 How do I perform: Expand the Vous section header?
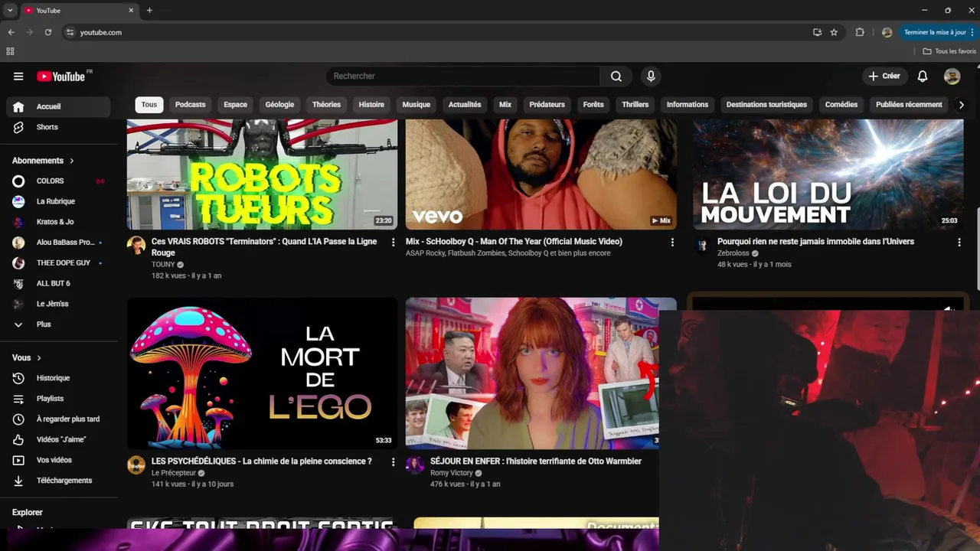[x=27, y=357]
